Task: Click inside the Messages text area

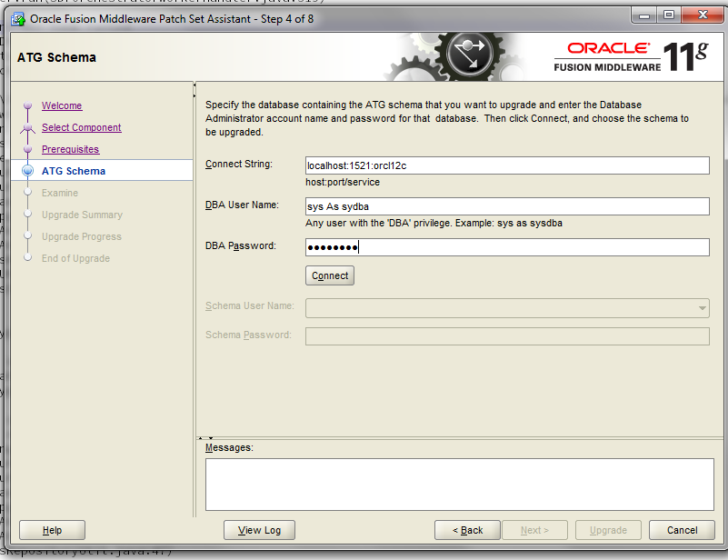Action: pos(460,485)
